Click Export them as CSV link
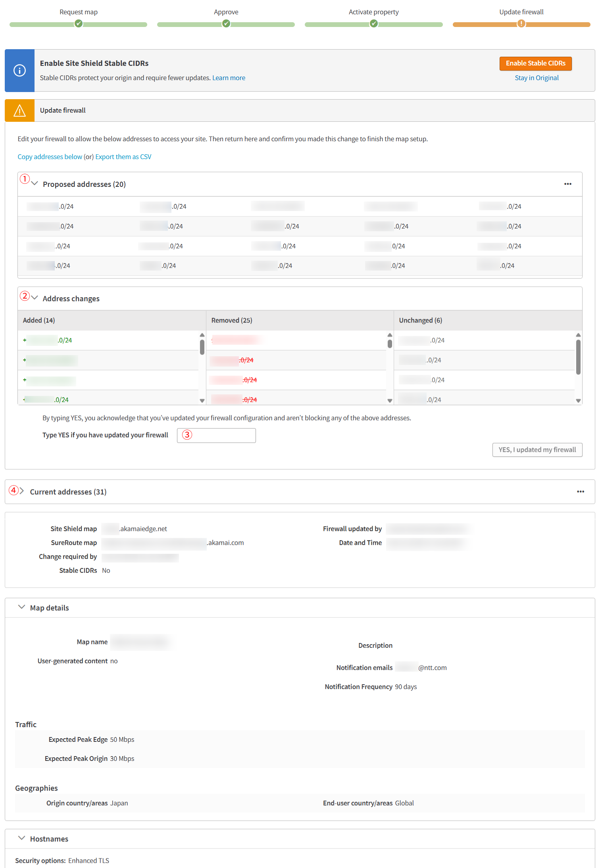 [123, 157]
